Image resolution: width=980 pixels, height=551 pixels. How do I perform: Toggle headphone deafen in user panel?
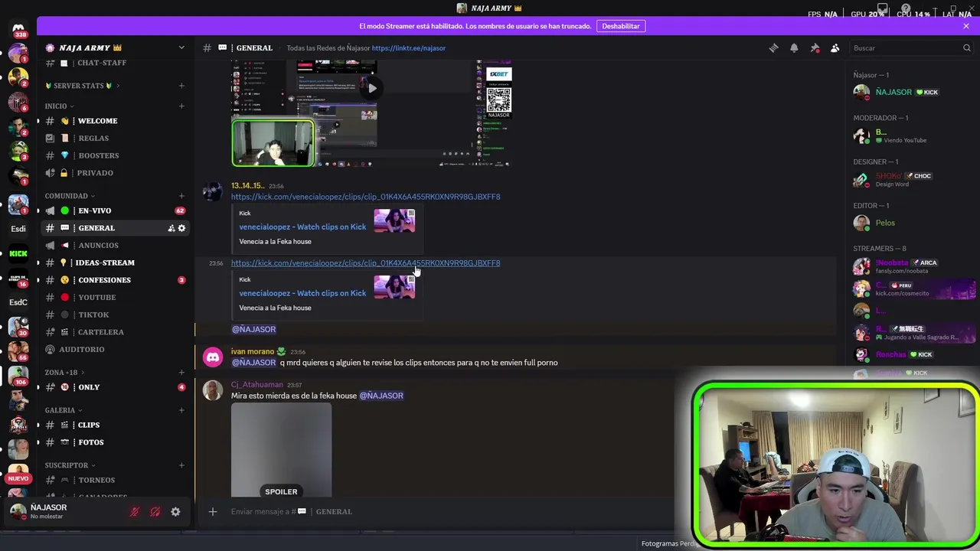pyautogui.click(x=155, y=511)
